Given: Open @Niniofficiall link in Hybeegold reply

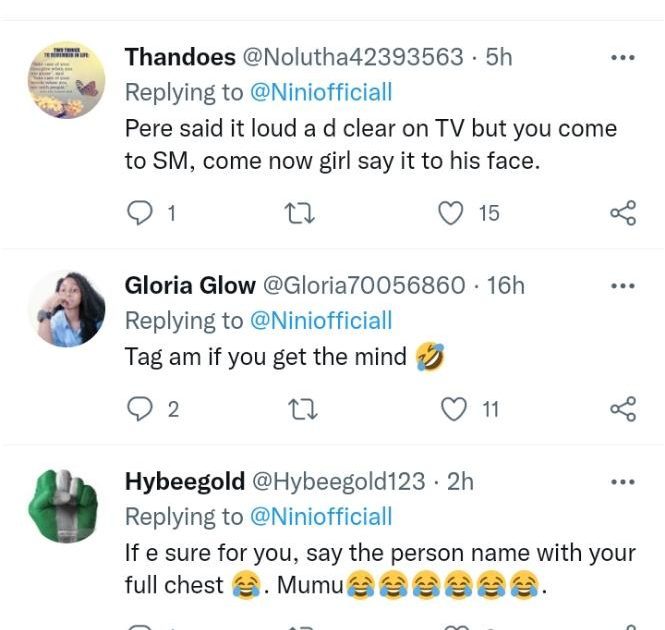Looking at the screenshot, I should (x=320, y=517).
